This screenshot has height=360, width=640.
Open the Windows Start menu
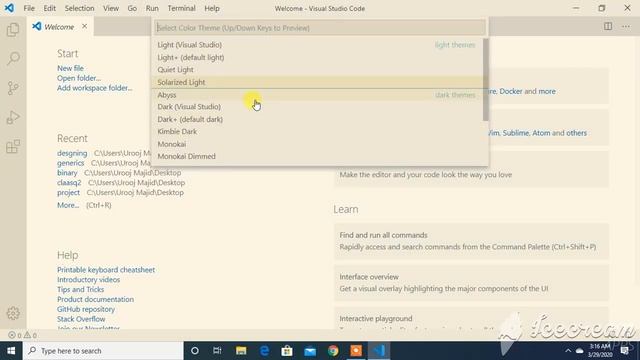pos(11,351)
